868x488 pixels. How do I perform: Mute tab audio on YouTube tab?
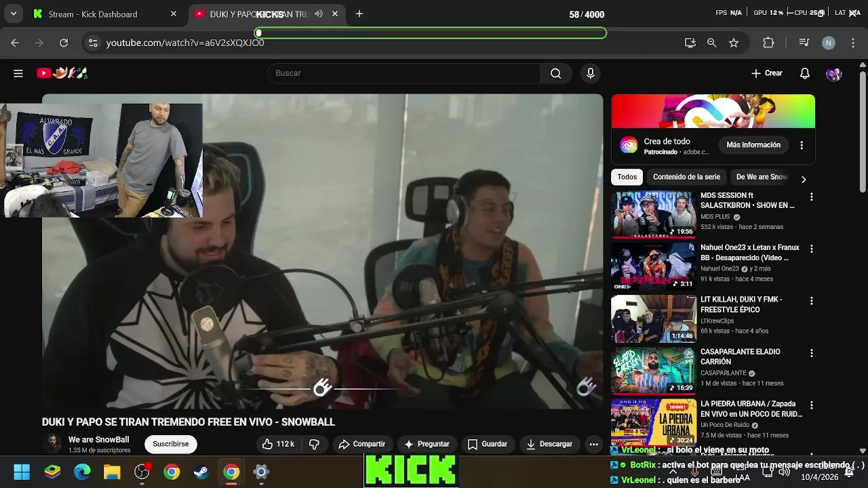tap(319, 14)
